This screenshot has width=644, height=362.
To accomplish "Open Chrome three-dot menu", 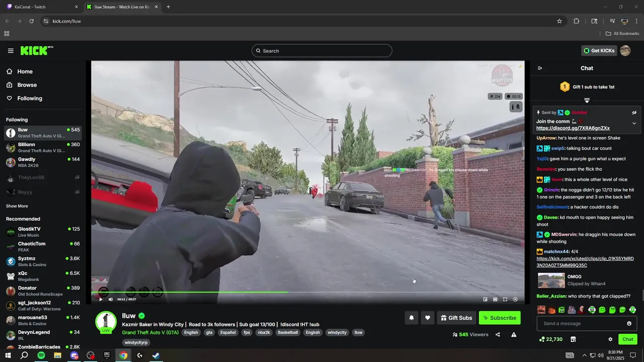I will (x=636, y=21).
